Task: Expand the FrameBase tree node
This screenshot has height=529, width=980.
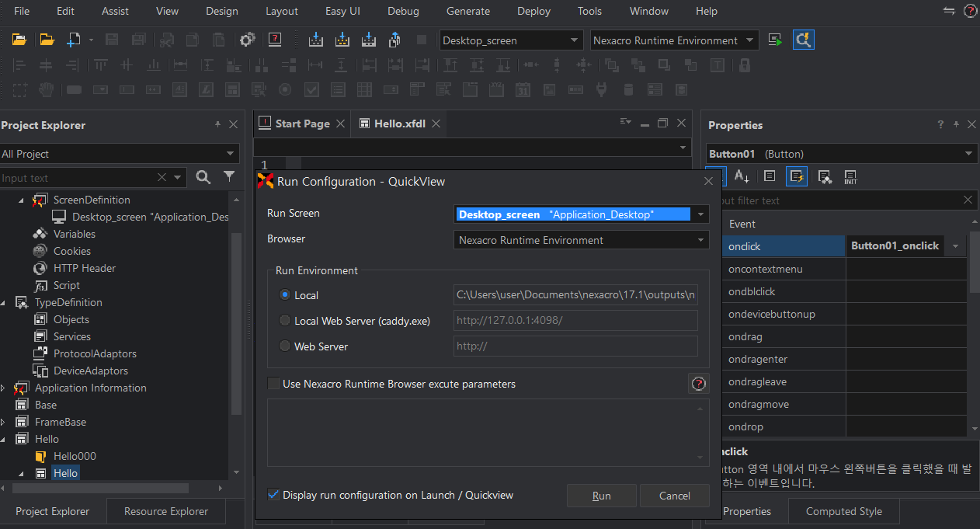Action: pos(3,422)
